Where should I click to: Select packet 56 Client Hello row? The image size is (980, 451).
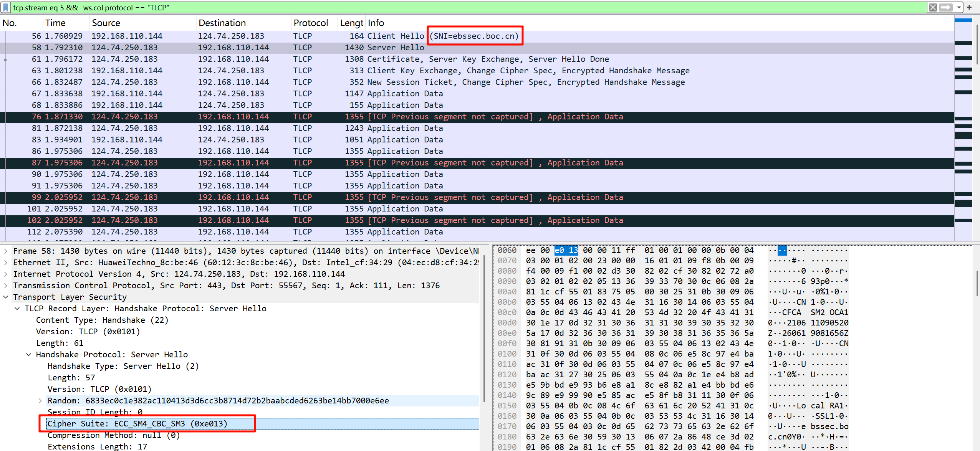coord(230,36)
